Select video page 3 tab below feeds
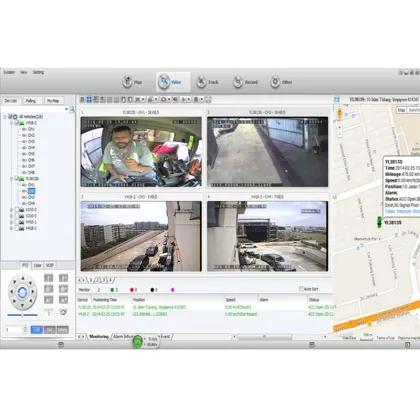420x420 pixels. (x=103, y=280)
